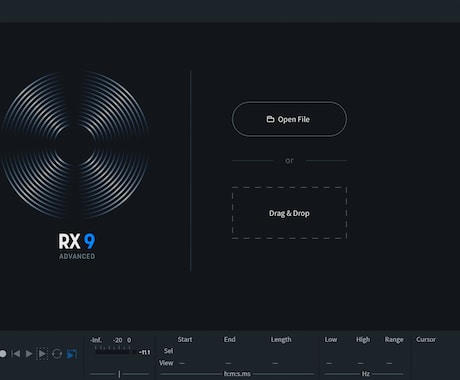Click the RX 9 Advanced logo
The width and height of the screenshot is (460, 380).
tap(77, 246)
